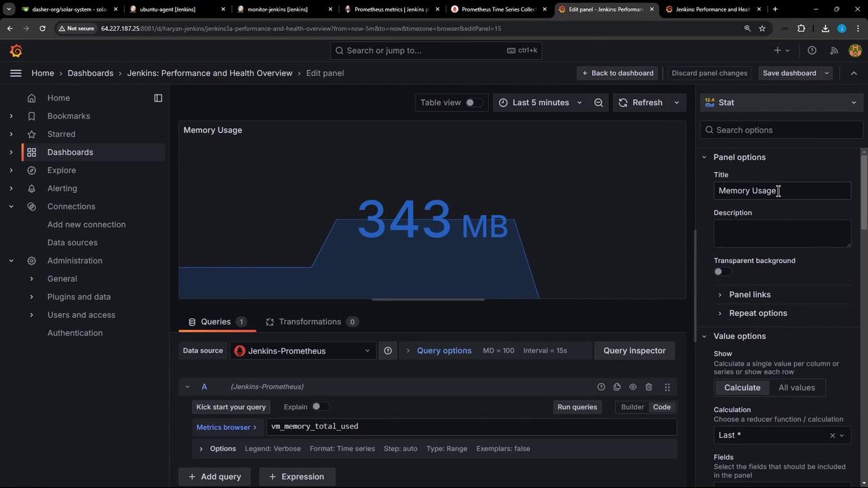868x488 pixels.
Task: Clear the Last * calculation value
Action: [833, 435]
